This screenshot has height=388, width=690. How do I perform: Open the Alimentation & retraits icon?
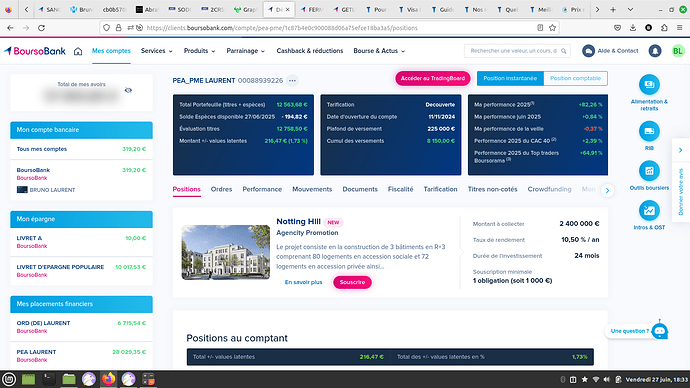649,84
